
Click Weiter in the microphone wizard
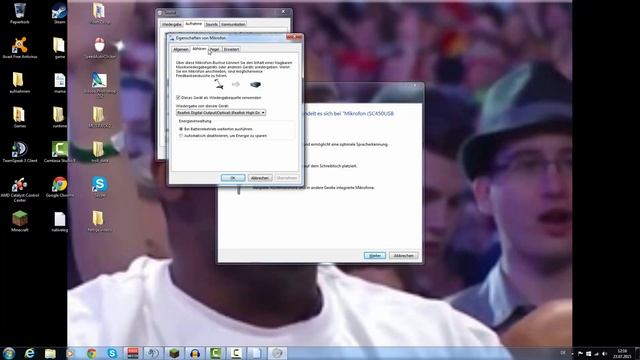click(375, 256)
